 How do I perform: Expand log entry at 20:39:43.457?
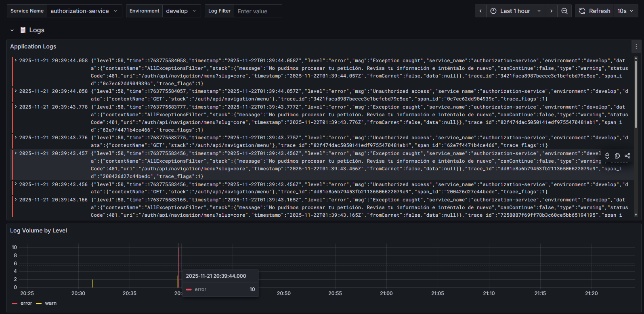coord(16,153)
